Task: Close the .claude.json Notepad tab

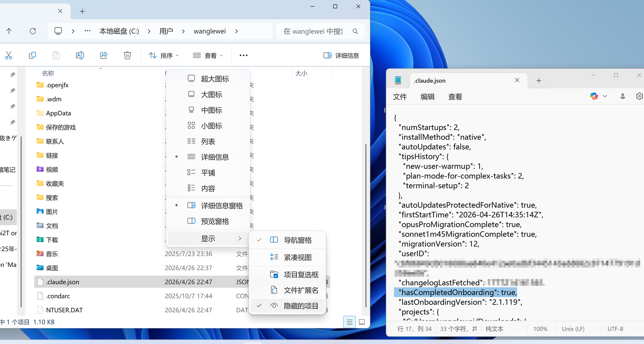Action: [x=517, y=80]
